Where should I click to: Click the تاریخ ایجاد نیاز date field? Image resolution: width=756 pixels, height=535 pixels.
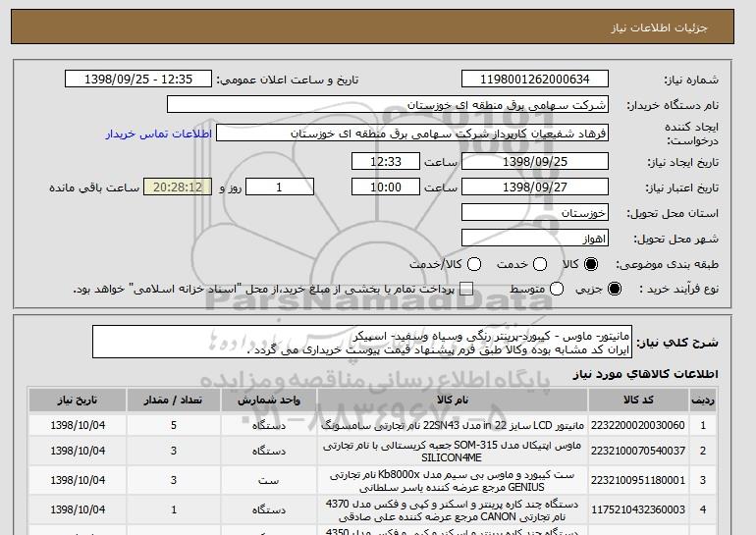pos(535,161)
